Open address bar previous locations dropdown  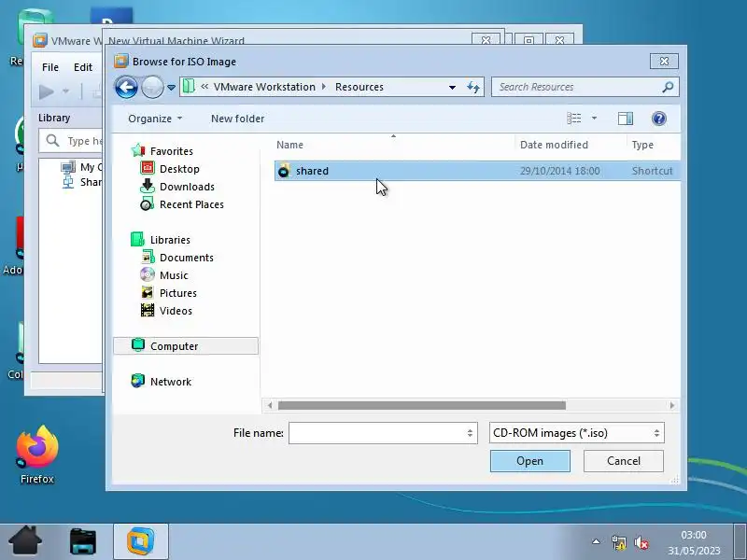[452, 87]
